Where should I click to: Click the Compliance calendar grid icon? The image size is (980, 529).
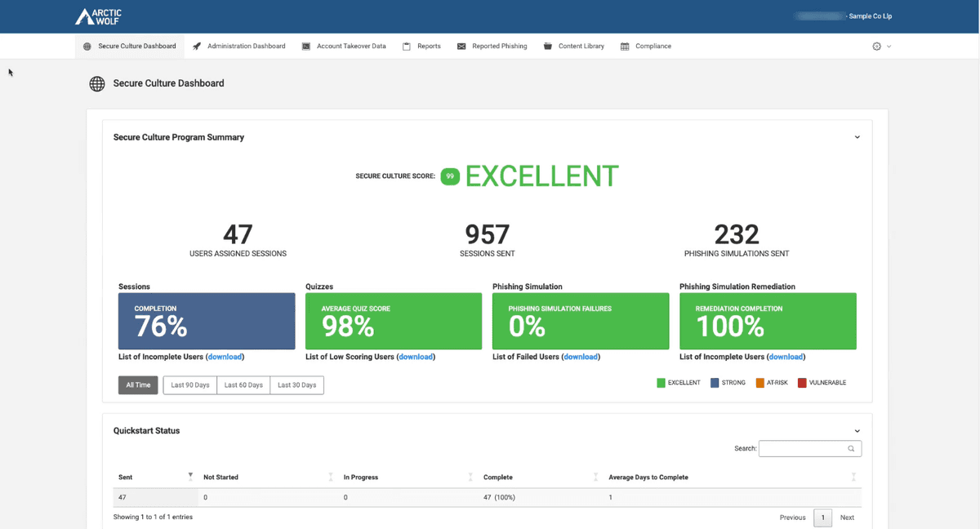[x=625, y=47]
